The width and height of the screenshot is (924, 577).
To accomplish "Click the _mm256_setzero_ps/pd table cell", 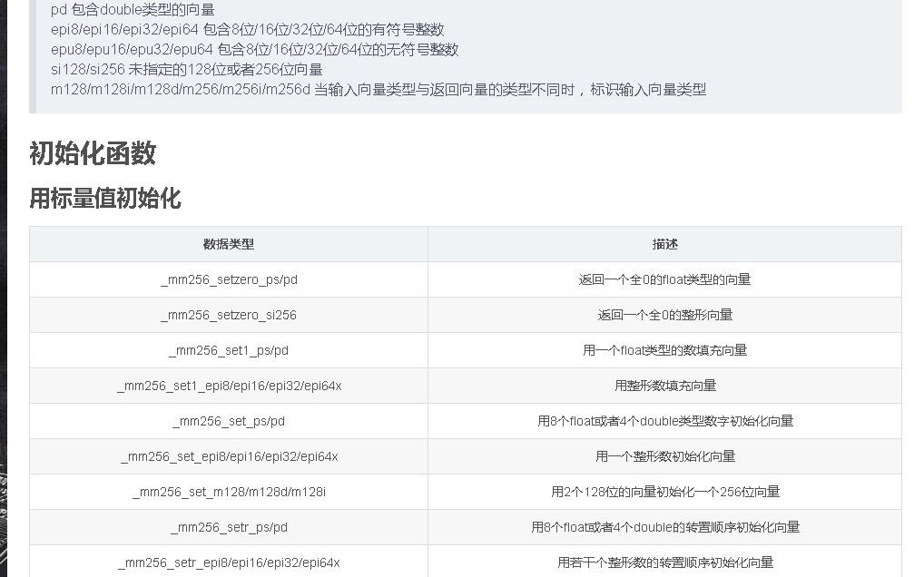I will pyautogui.click(x=227, y=279).
